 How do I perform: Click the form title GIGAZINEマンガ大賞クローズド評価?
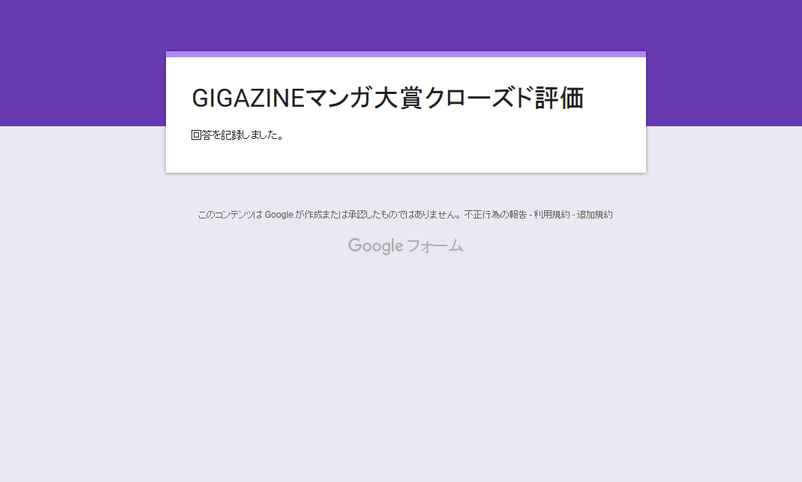click(387, 98)
